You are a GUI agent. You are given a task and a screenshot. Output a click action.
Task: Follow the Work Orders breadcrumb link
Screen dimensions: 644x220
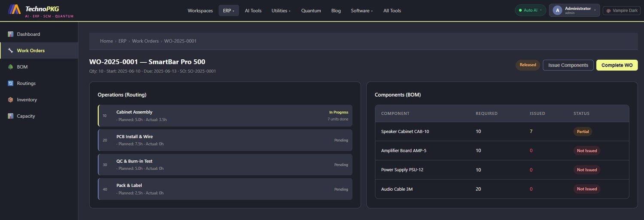pos(145,41)
